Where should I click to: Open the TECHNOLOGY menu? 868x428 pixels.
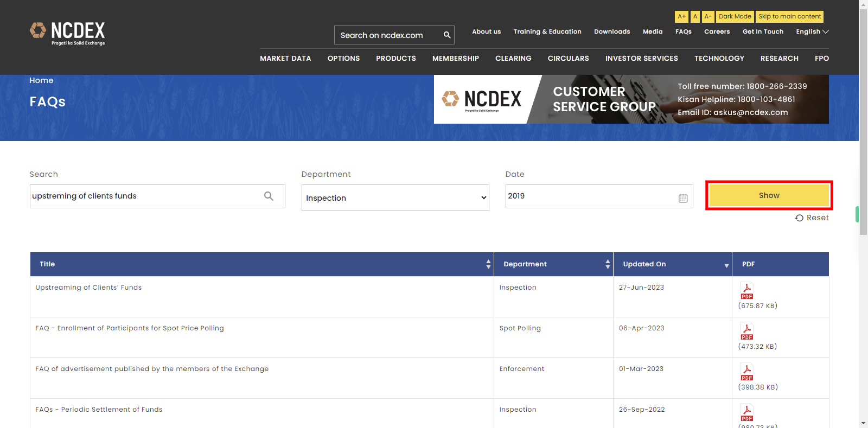[x=719, y=59]
